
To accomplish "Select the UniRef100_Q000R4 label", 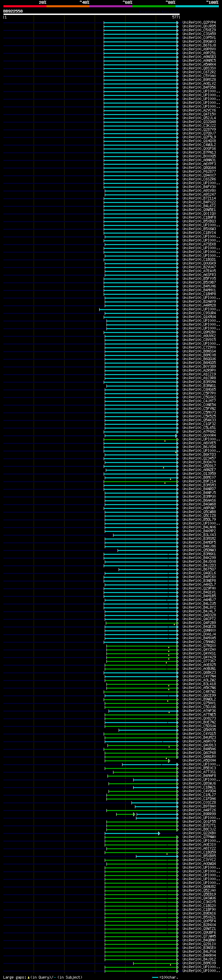I will (x=199, y=436).
